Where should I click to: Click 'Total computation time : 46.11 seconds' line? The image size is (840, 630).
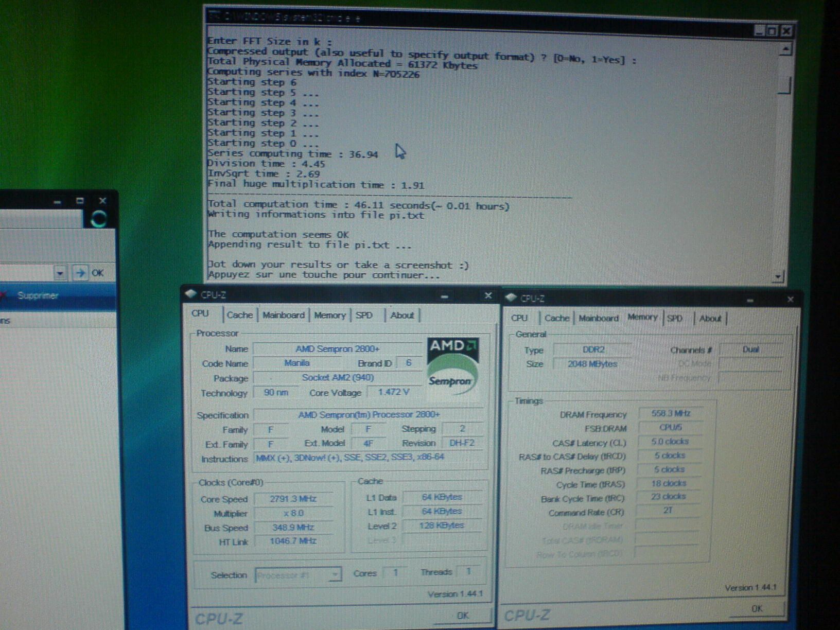coord(358,205)
